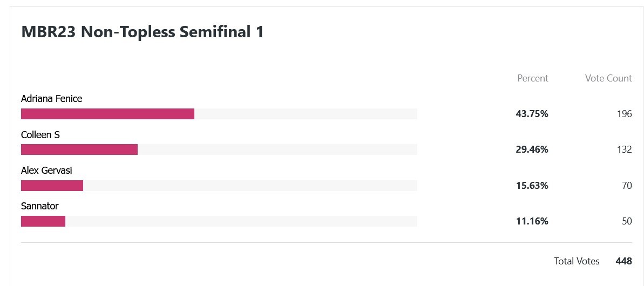Click Sannator's pink result bar
The height and width of the screenshot is (286, 644).
43,221
